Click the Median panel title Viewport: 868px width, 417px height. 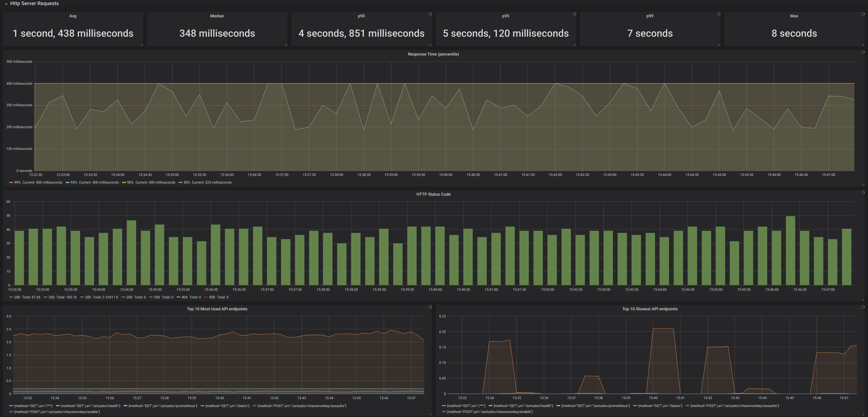[x=217, y=16]
